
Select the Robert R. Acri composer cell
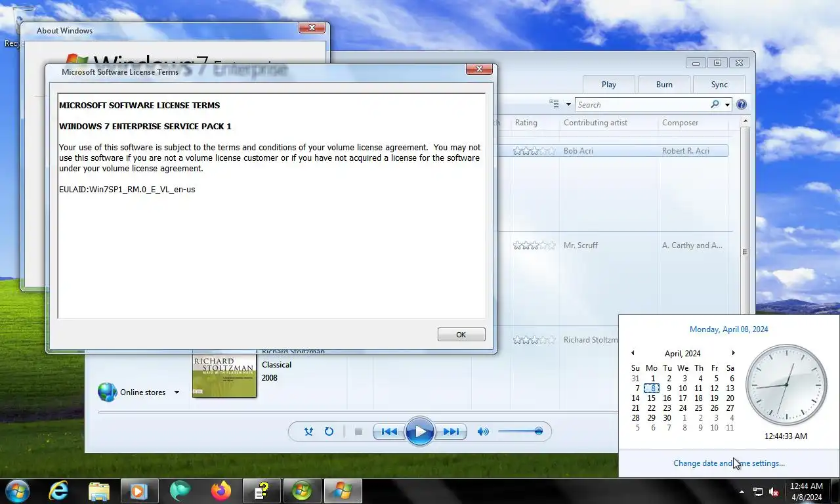pos(685,151)
